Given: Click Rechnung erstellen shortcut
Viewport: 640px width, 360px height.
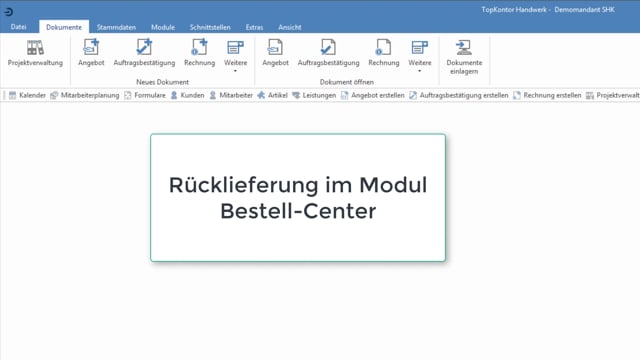Looking at the screenshot, I should pos(547,95).
